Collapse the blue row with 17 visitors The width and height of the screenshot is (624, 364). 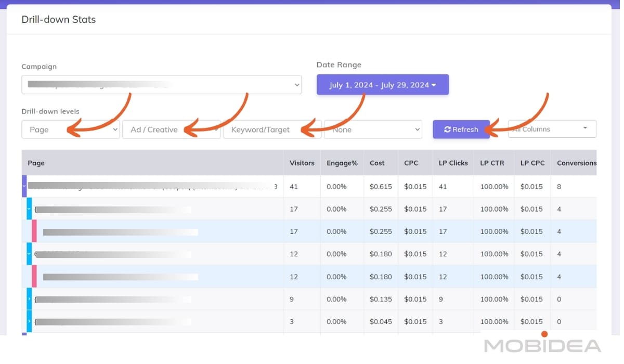[29, 209]
